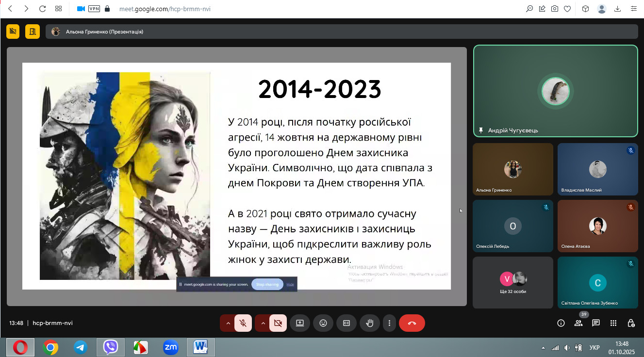Show hidden system tray icons
Viewport: 644px width, 357px height.
(x=543, y=348)
